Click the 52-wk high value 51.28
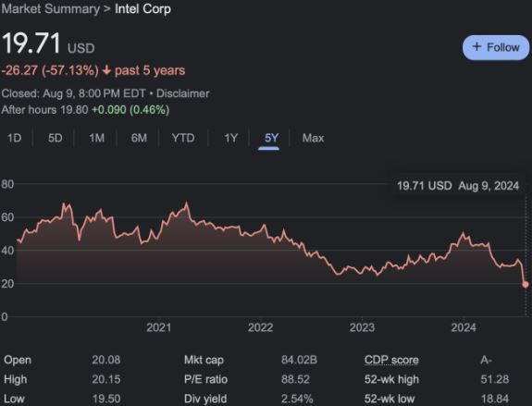Screen dimensions: 532x406 coord(495,379)
